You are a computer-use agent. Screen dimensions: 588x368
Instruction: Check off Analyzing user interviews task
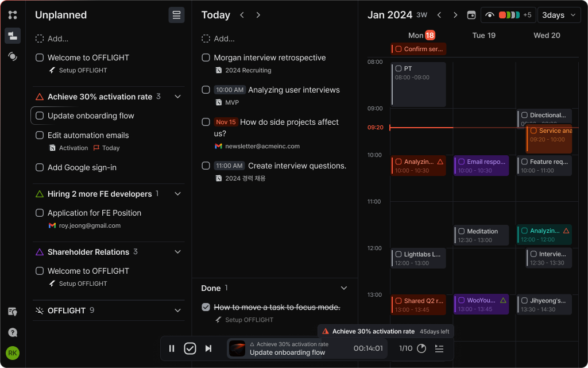point(206,90)
